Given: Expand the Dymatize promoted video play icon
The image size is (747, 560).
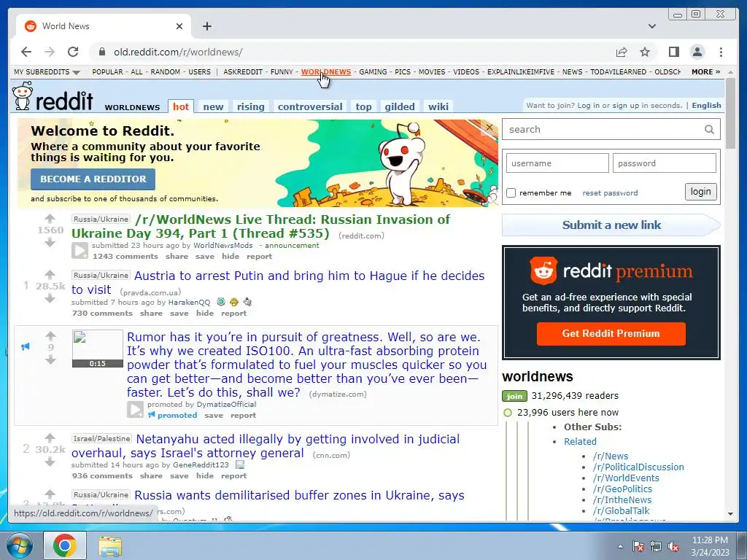Looking at the screenshot, I should tap(135, 410).
